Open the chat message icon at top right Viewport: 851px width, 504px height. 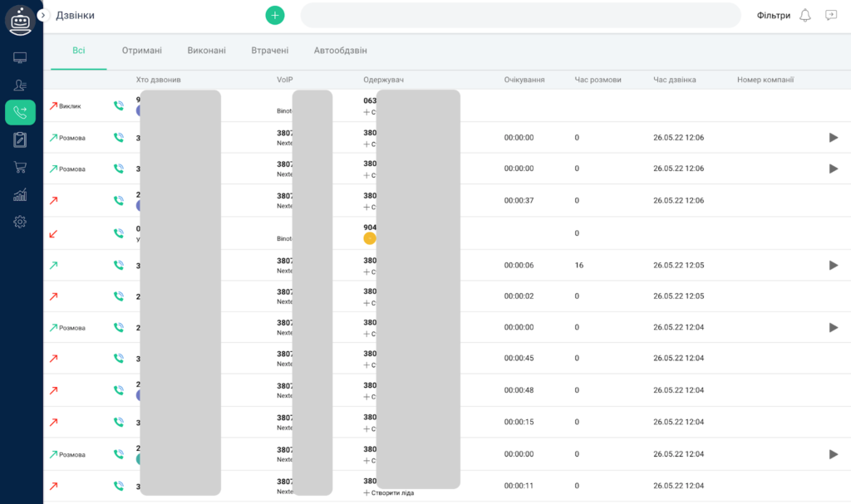830,15
